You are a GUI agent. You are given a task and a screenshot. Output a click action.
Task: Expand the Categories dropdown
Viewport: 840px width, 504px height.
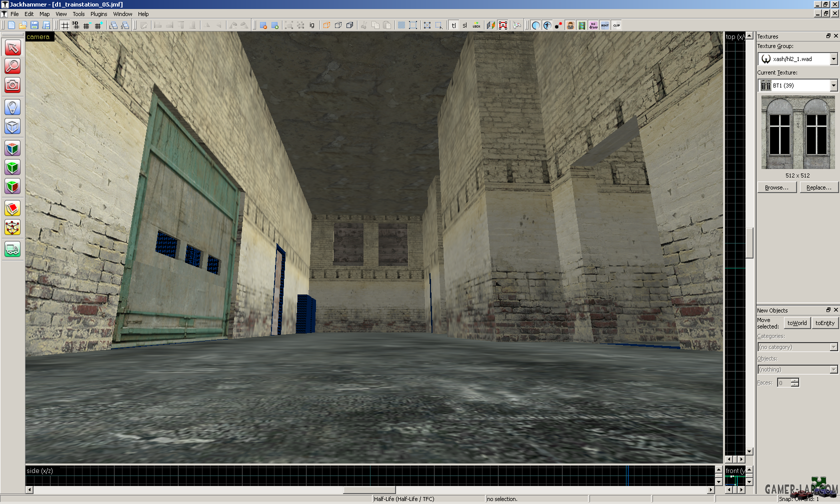point(833,347)
